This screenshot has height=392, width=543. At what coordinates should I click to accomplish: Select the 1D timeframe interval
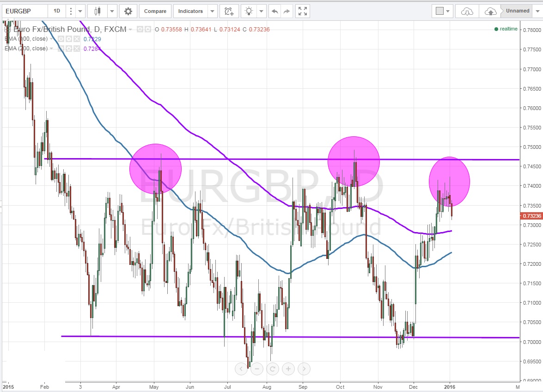tap(56, 11)
